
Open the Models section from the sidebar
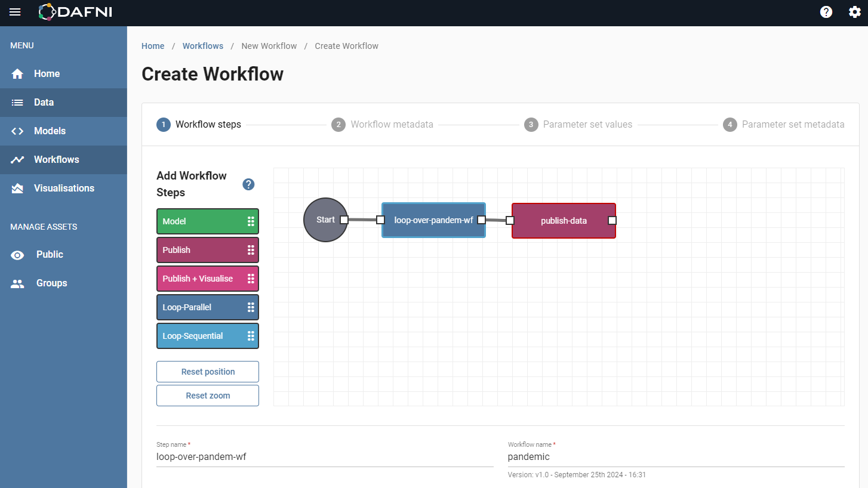pos(17,131)
